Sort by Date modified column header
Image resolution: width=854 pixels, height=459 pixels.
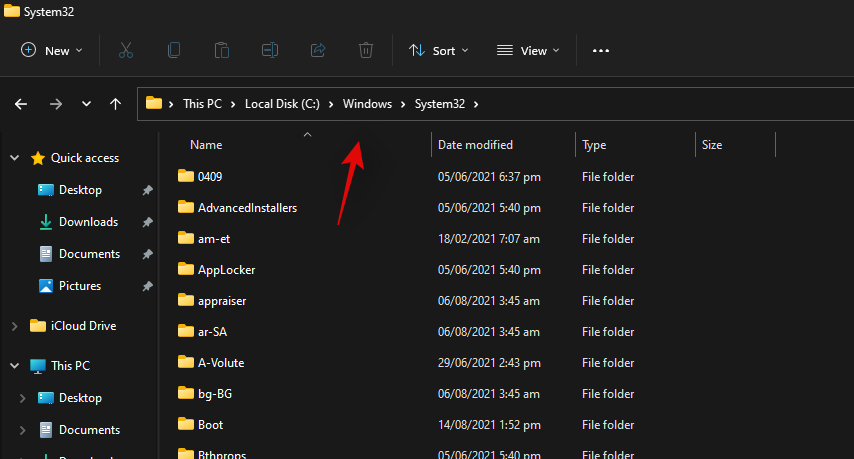point(476,145)
